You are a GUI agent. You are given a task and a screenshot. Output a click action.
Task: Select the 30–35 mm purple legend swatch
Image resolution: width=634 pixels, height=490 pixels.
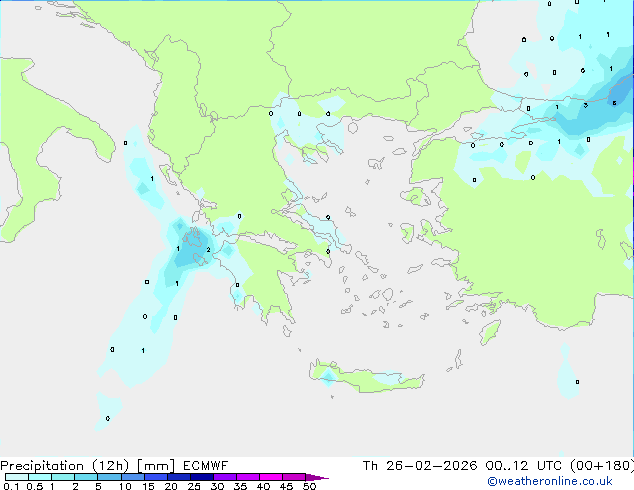[x=224, y=477]
